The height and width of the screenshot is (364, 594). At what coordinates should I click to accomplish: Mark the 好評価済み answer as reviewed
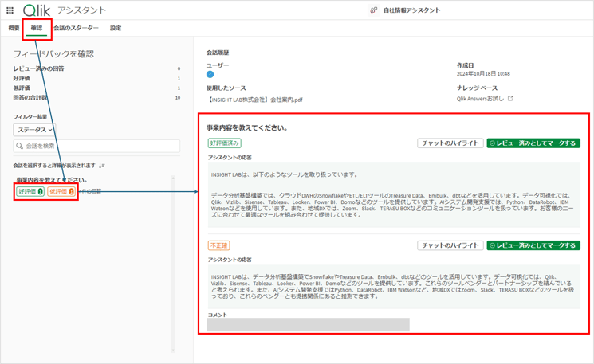coord(533,143)
